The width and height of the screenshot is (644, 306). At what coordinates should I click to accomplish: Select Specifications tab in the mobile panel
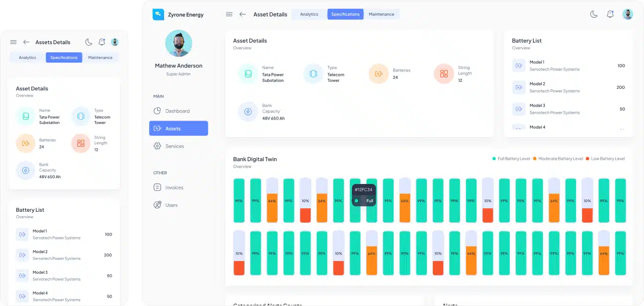[64, 58]
